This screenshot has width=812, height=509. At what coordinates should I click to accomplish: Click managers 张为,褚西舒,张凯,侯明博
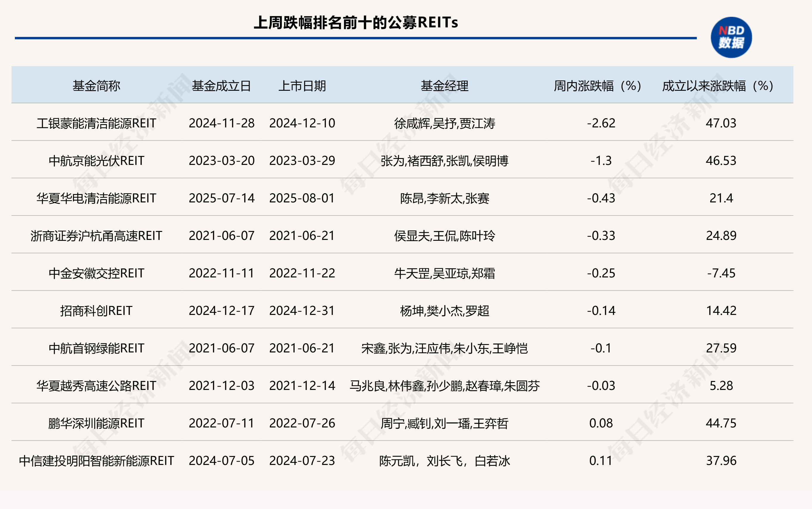coord(444,160)
